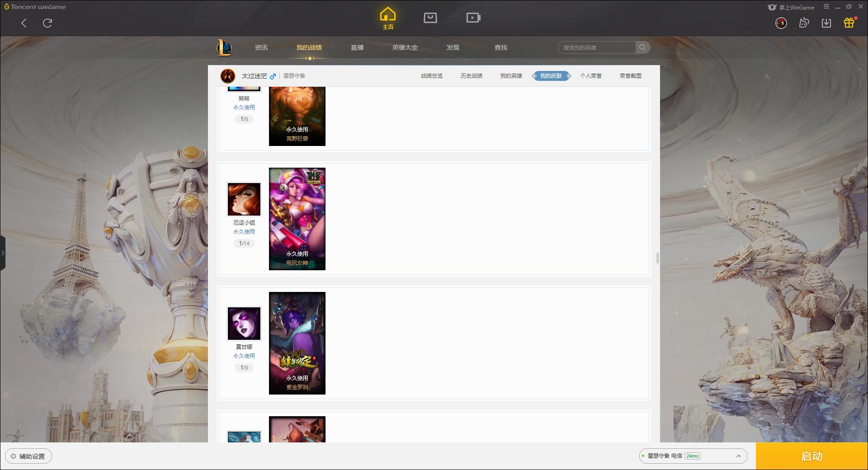Click the 1/9 skin count badge

(244, 368)
